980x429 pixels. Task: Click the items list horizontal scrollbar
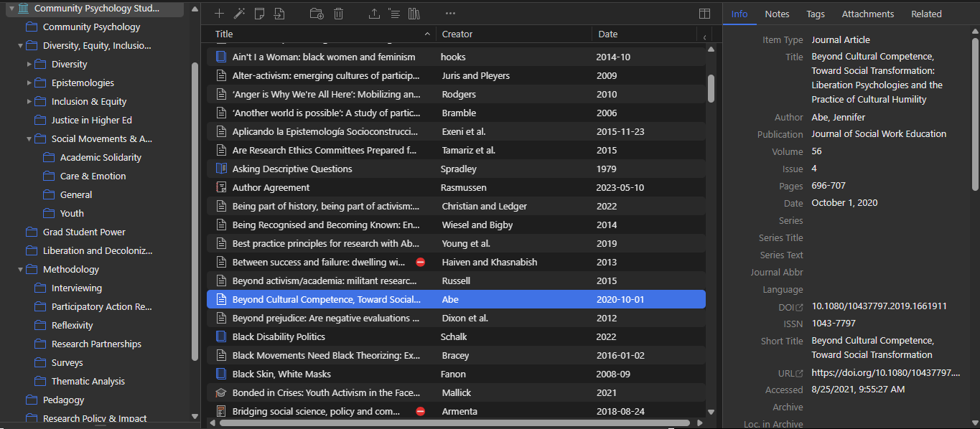(x=454, y=423)
